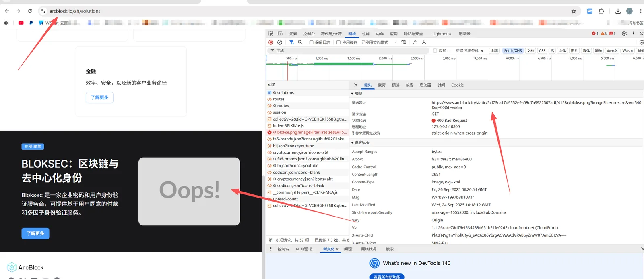
Task: Select the index-BPJXfKte.js request row
Action: pyautogui.click(x=307, y=126)
